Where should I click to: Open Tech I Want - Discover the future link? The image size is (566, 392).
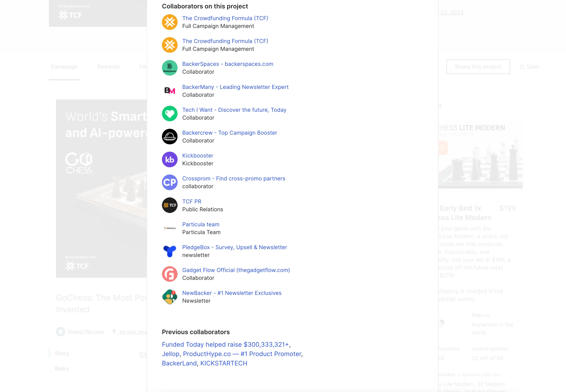pyautogui.click(x=234, y=110)
